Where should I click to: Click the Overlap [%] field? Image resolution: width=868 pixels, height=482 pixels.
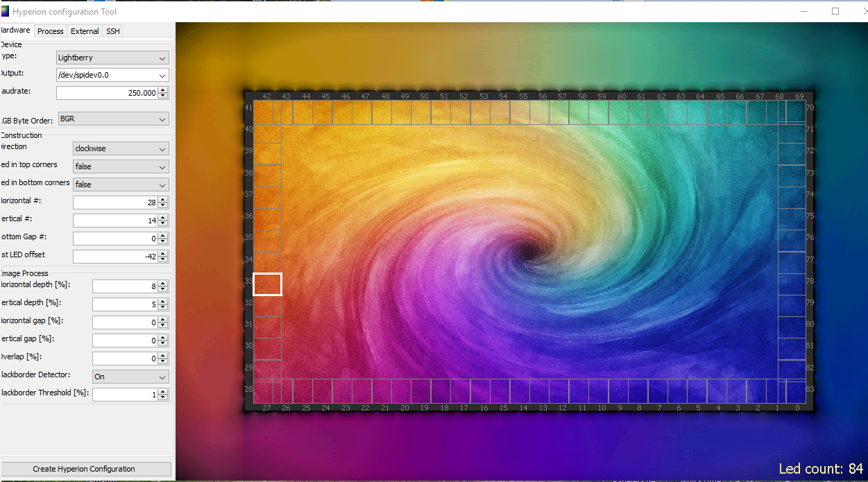pos(125,359)
